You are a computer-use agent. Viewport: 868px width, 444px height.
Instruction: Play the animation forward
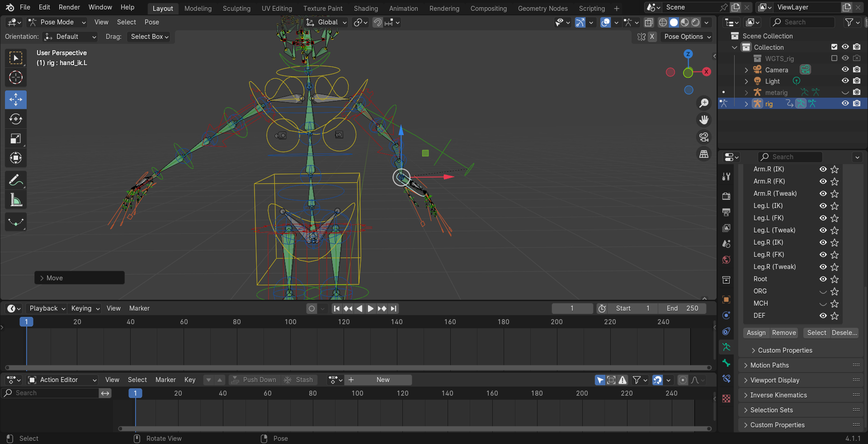point(370,308)
